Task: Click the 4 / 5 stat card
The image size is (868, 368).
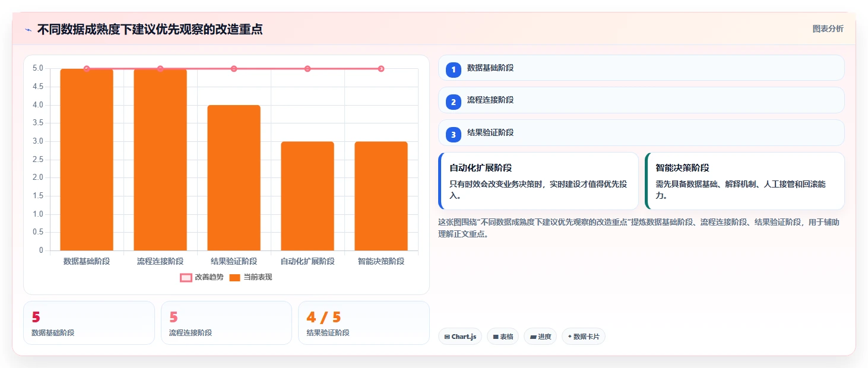Action: coord(364,323)
